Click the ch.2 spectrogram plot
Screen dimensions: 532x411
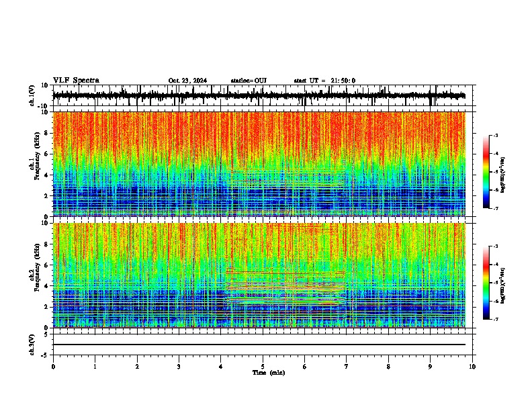(259, 275)
